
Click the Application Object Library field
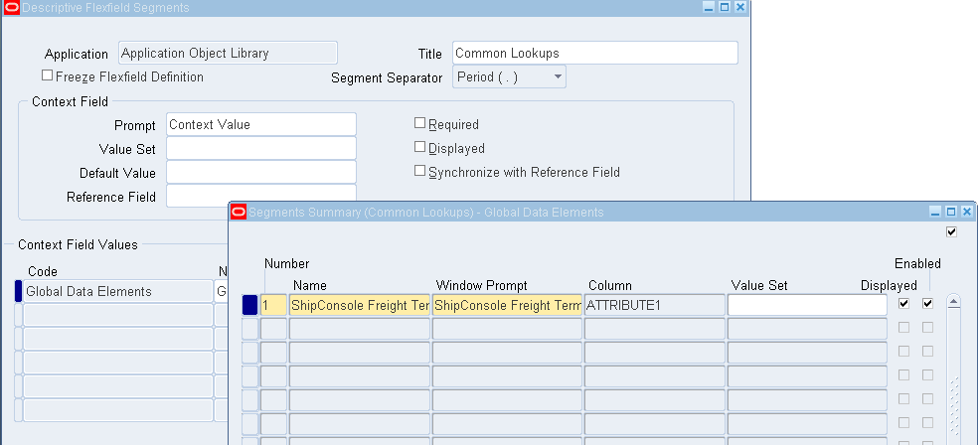tap(229, 53)
